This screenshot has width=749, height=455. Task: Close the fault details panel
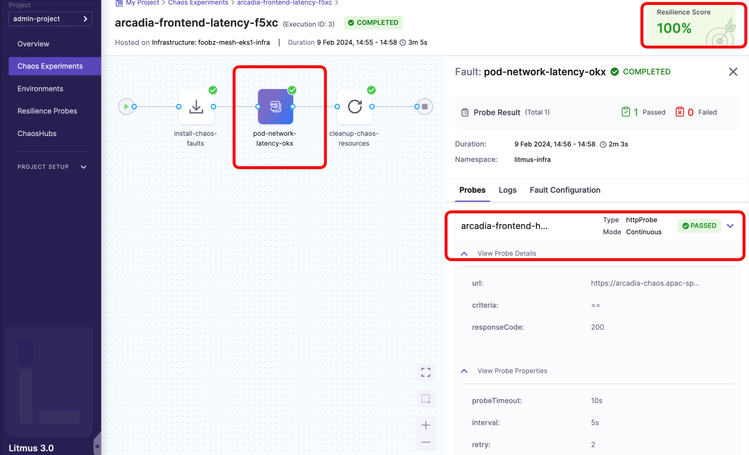(x=733, y=72)
